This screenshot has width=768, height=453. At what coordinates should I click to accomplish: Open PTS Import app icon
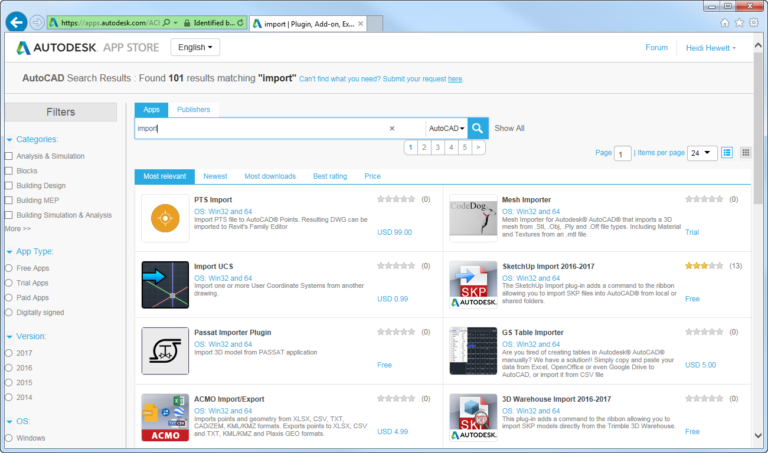click(x=165, y=218)
